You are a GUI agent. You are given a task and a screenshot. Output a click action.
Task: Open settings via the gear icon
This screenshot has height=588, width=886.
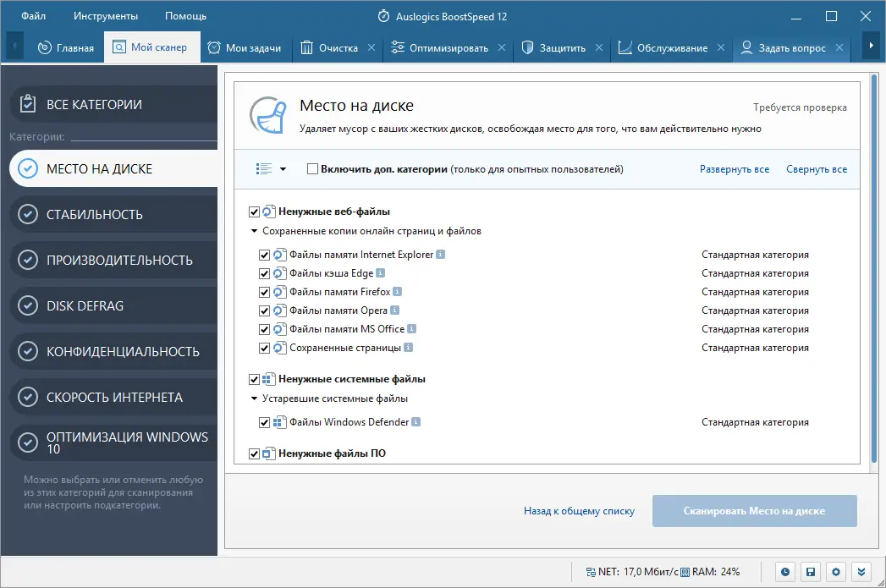(836, 572)
